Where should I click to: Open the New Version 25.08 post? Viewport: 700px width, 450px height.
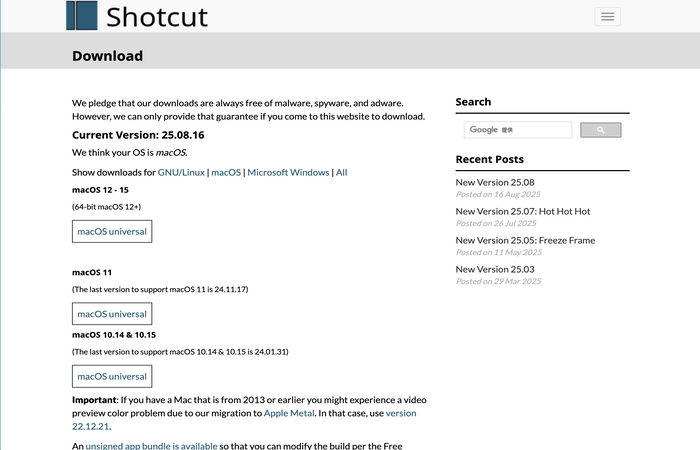click(x=495, y=183)
